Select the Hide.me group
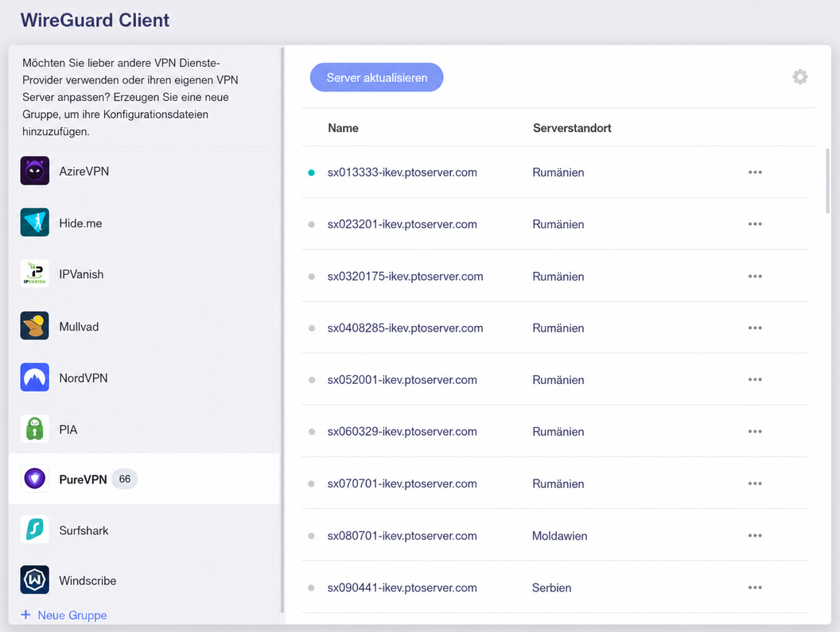The image size is (840, 632). tap(144, 223)
